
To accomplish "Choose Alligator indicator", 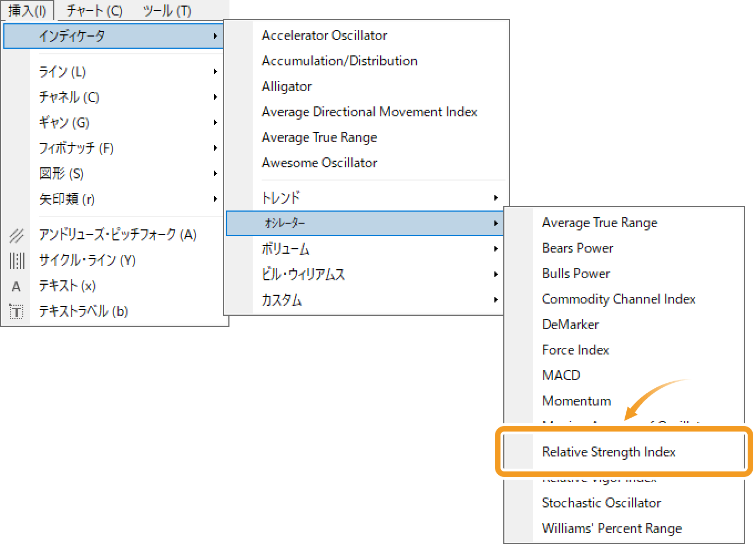I will [x=287, y=86].
